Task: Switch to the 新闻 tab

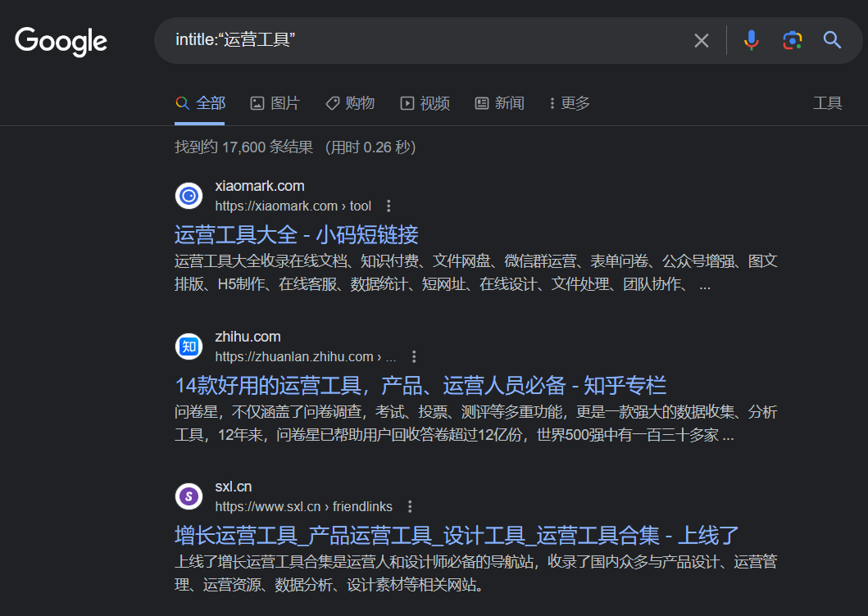Action: [x=500, y=103]
